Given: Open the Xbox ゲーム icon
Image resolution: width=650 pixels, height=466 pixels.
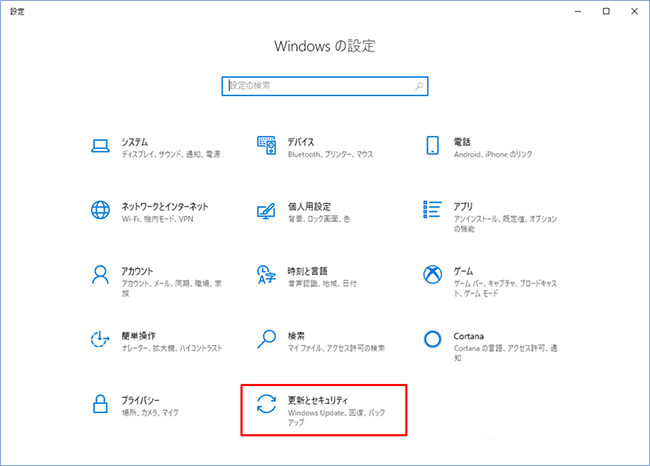Looking at the screenshot, I should (432, 274).
